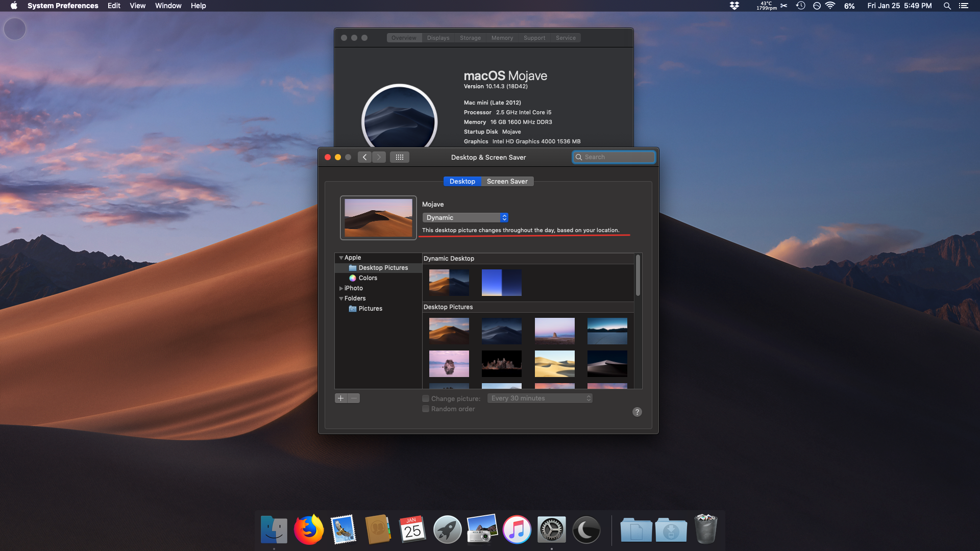Click the Search field in preferences window
The image size is (980, 551).
tap(614, 157)
